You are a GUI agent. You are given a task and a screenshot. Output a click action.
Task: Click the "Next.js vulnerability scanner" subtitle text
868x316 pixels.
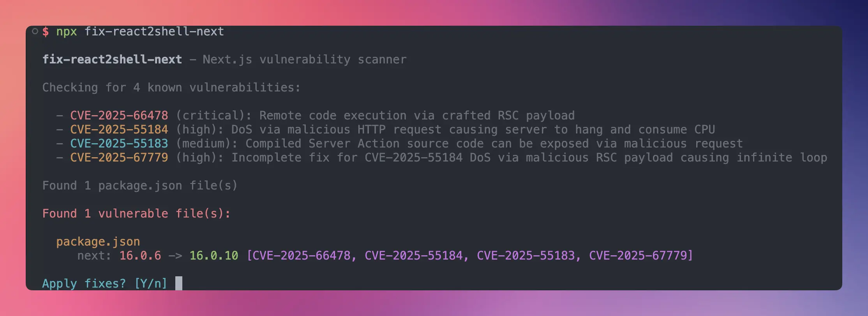point(304,60)
